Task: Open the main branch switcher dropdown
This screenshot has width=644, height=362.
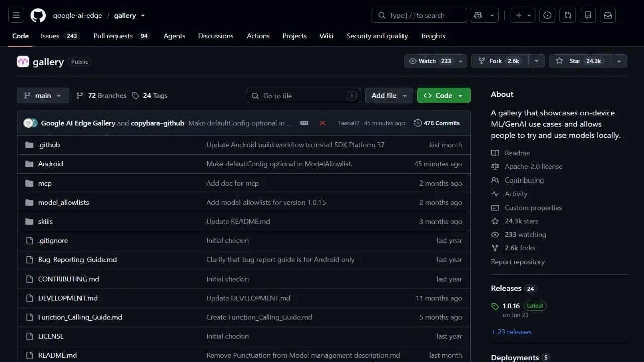Action: (43, 96)
